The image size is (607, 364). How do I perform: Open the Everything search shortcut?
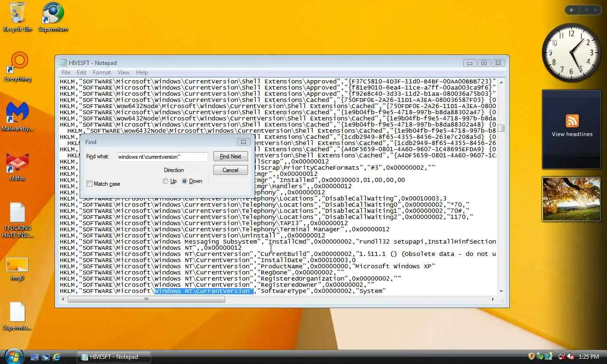click(18, 66)
